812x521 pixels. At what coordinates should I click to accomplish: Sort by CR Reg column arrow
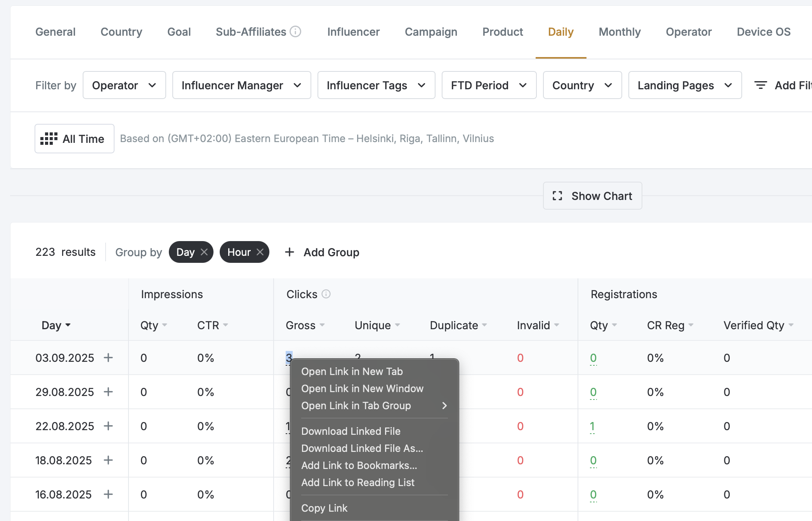coord(691,325)
